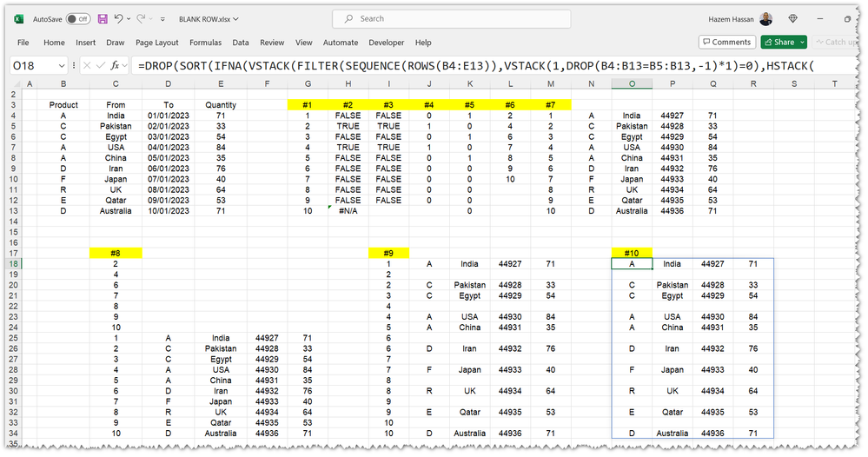Open Customize Quick Access Toolbar dropdown

162,19
